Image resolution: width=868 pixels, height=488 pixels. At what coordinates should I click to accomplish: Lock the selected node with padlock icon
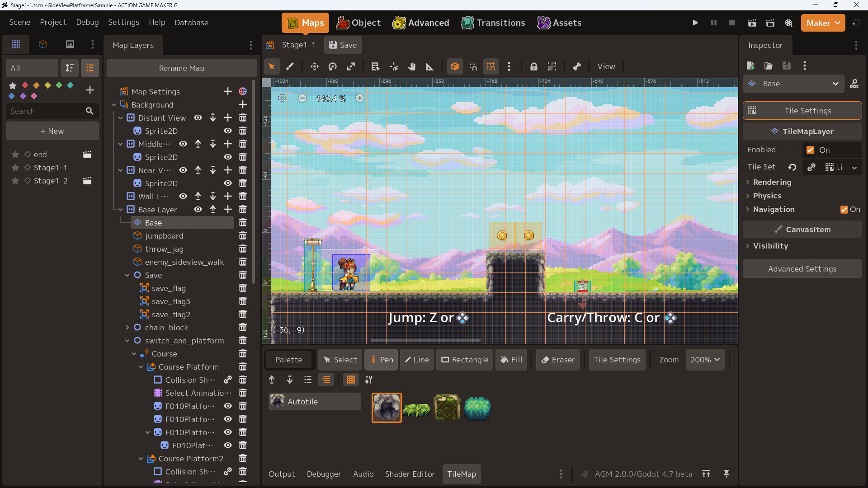tap(534, 66)
